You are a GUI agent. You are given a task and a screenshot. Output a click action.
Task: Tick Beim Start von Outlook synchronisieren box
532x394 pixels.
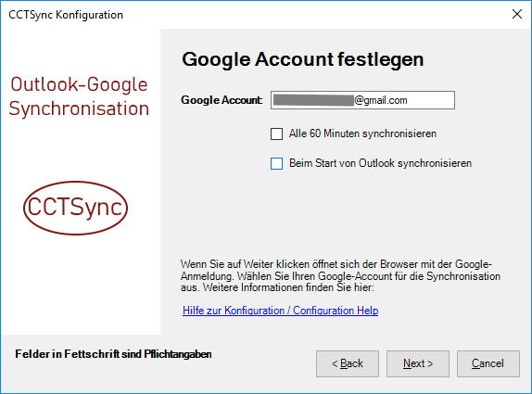click(276, 163)
